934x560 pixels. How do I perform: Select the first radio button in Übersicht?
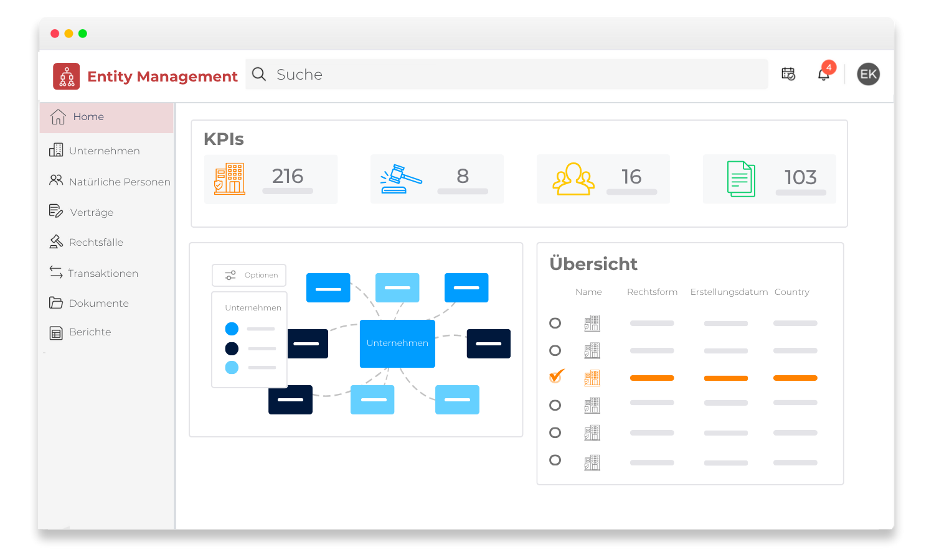[555, 323]
